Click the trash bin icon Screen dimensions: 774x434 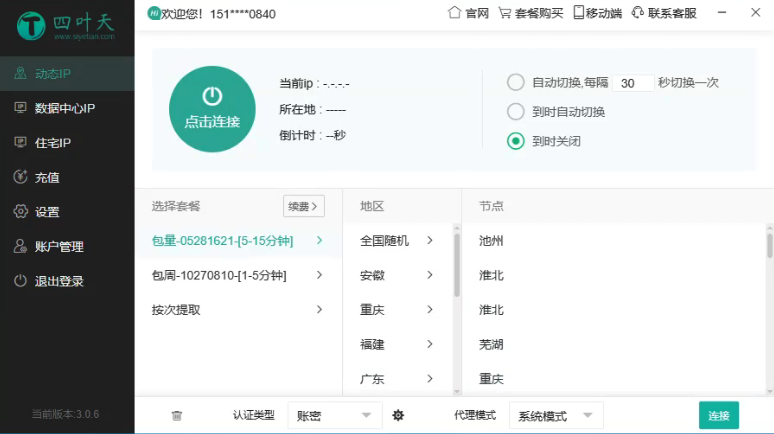[177, 415]
